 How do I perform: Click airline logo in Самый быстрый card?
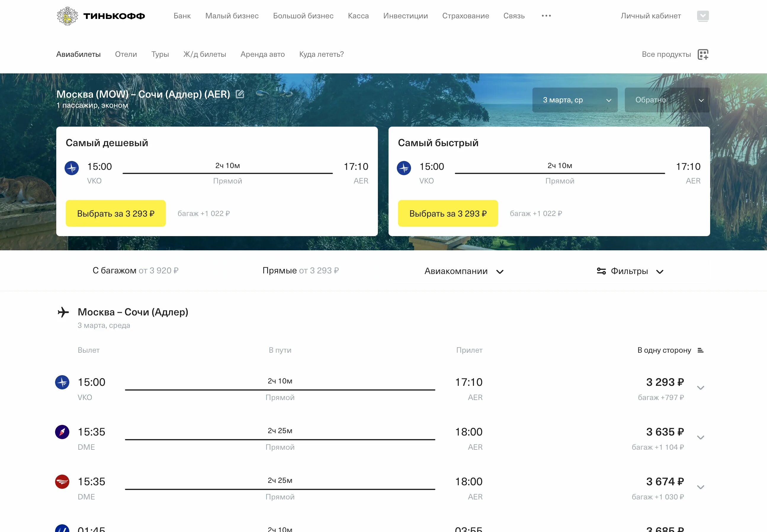404,168
